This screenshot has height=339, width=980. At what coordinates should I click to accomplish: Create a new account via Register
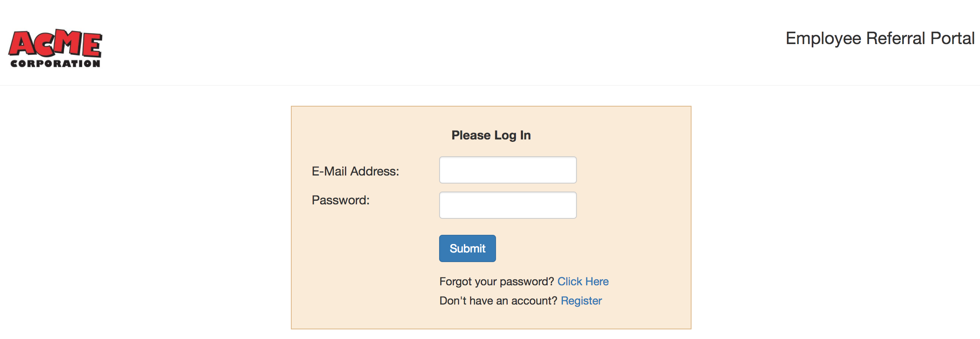point(581,301)
